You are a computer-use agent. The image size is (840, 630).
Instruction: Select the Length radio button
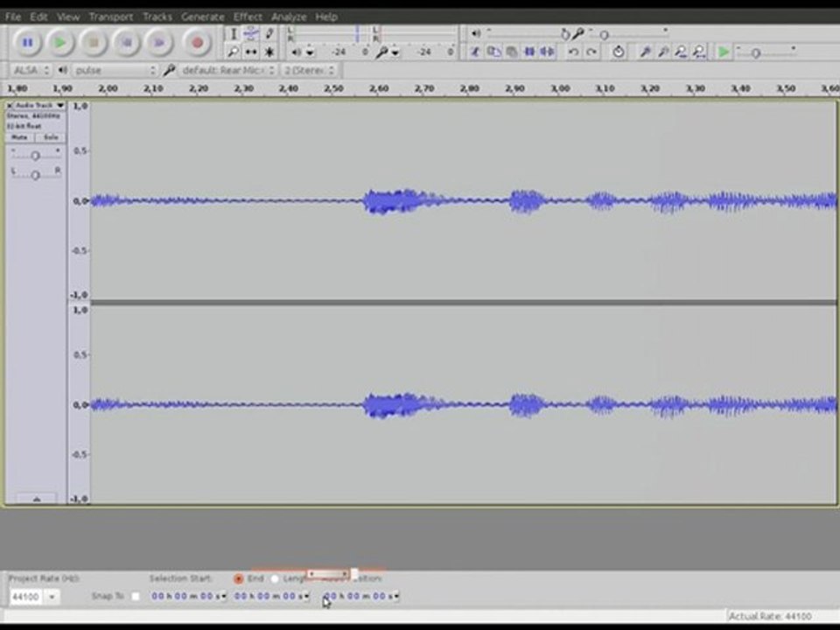pyautogui.click(x=275, y=578)
